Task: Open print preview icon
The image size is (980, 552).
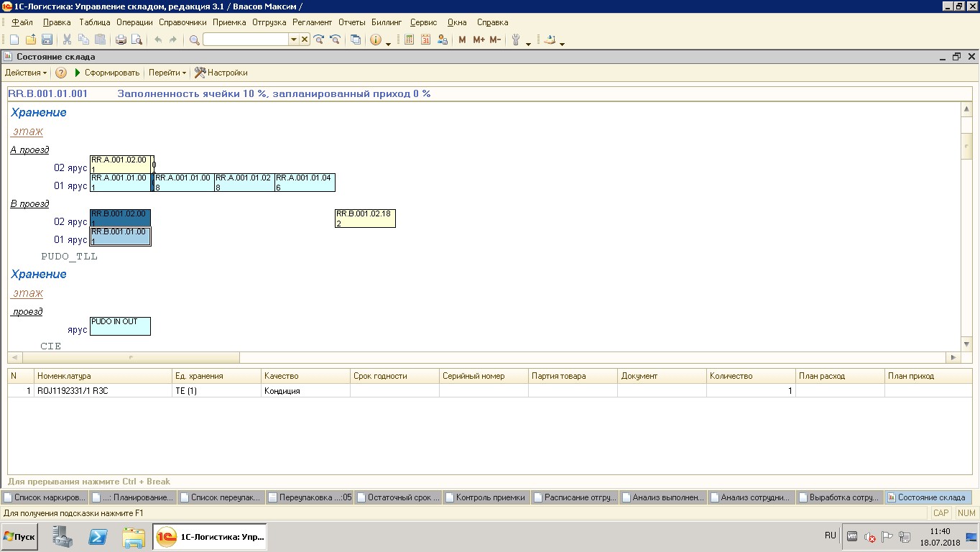Action: pyautogui.click(x=137, y=40)
